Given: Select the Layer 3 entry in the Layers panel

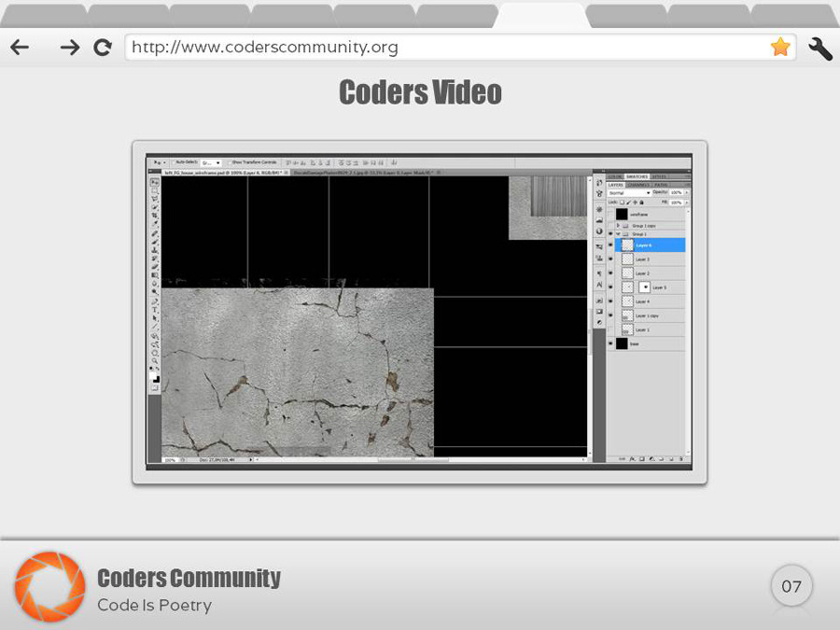Looking at the screenshot, I should [x=643, y=259].
